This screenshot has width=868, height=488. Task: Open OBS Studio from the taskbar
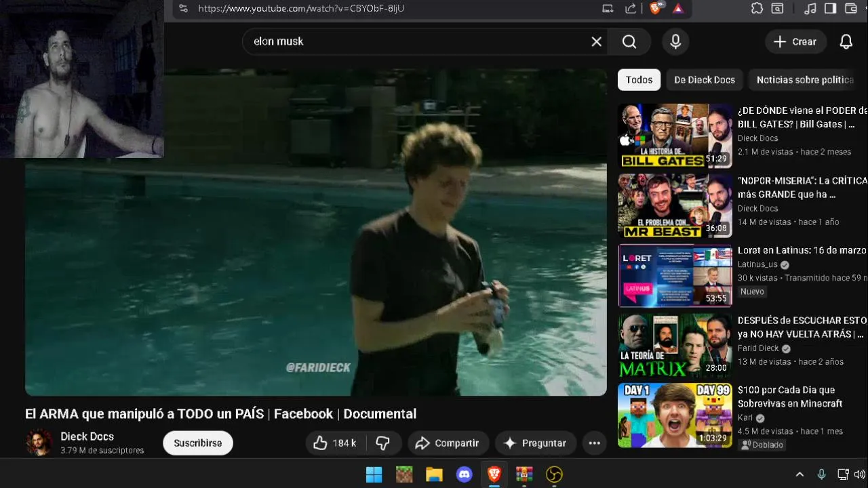(x=555, y=474)
